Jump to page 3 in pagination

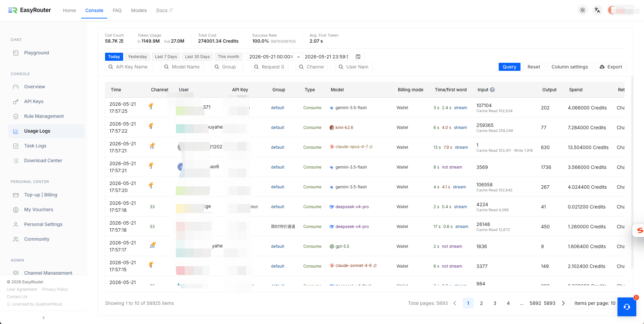[495, 303]
